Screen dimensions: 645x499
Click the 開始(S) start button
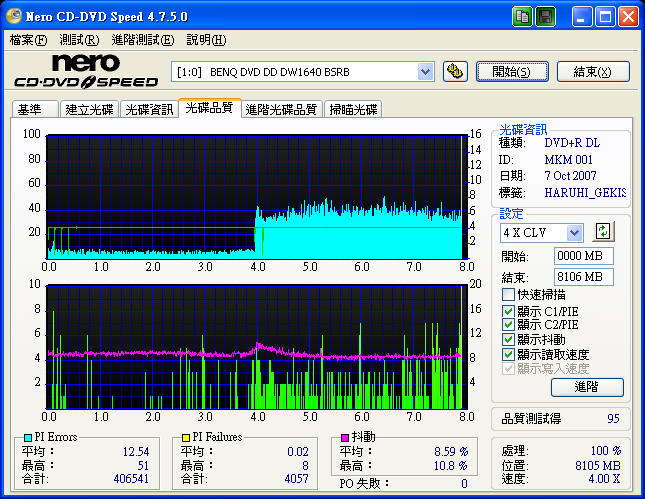(x=512, y=72)
